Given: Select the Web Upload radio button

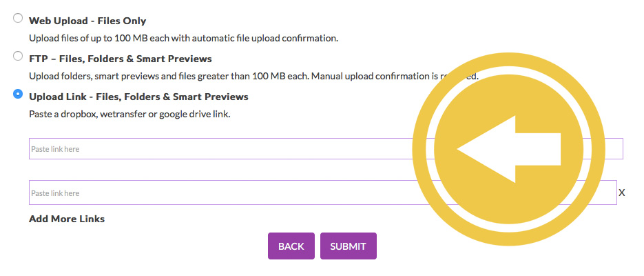Looking at the screenshot, I should coord(18,18).
